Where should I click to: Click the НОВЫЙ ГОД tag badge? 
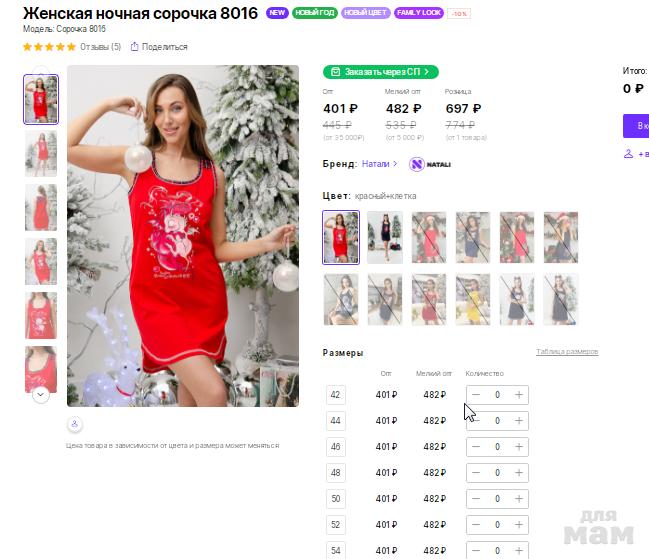pos(315,13)
